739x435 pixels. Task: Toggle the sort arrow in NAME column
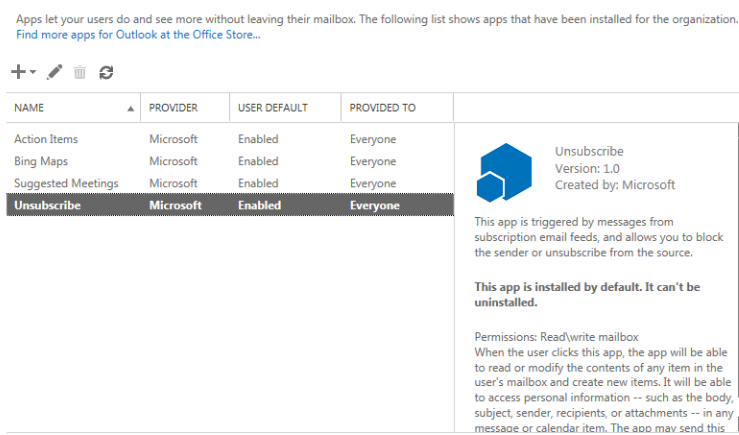coord(131,108)
